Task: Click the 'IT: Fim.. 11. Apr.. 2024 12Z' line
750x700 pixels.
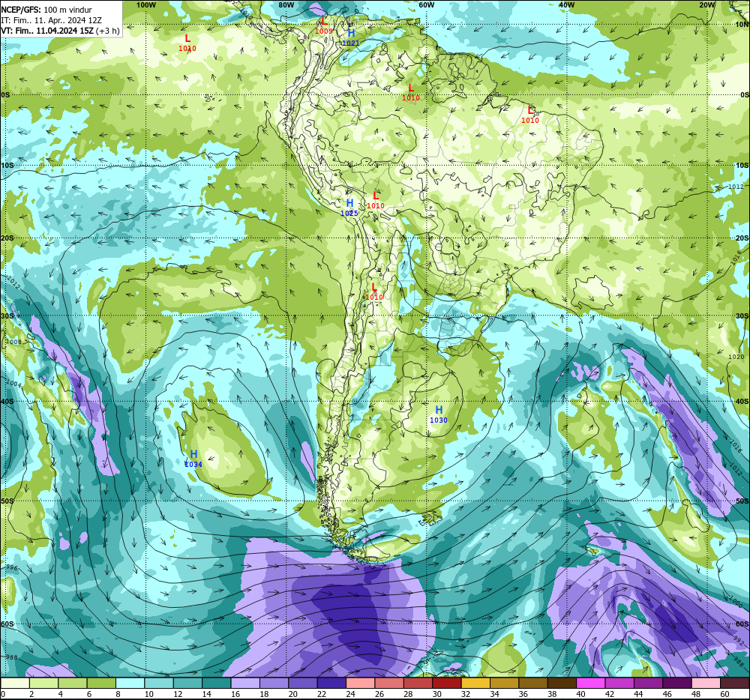Action: click(51, 20)
